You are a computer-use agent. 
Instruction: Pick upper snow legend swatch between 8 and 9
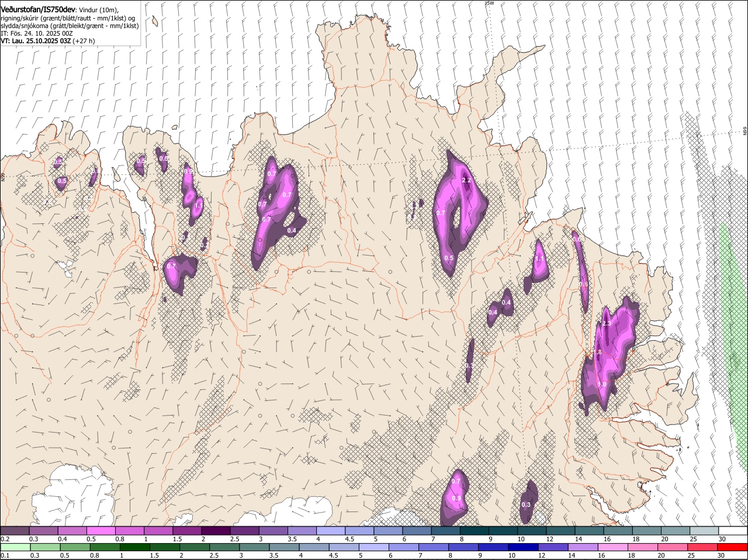point(475,530)
